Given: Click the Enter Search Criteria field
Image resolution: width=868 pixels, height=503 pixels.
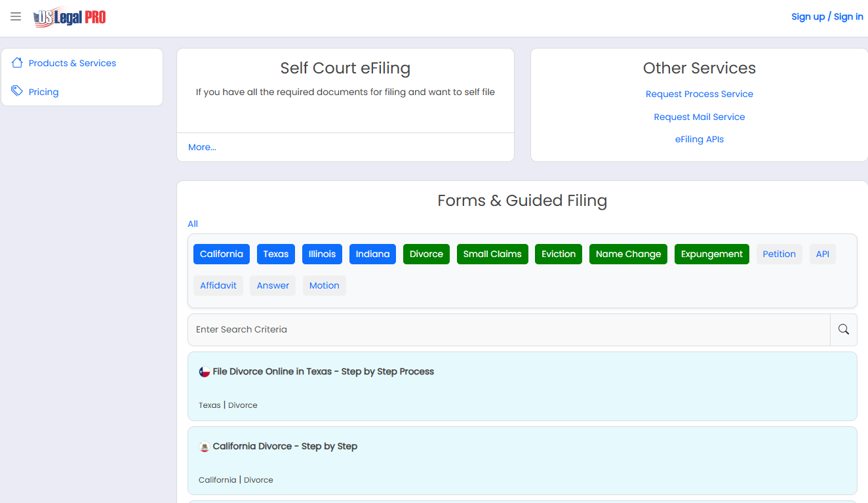Looking at the screenshot, I should 509,330.
